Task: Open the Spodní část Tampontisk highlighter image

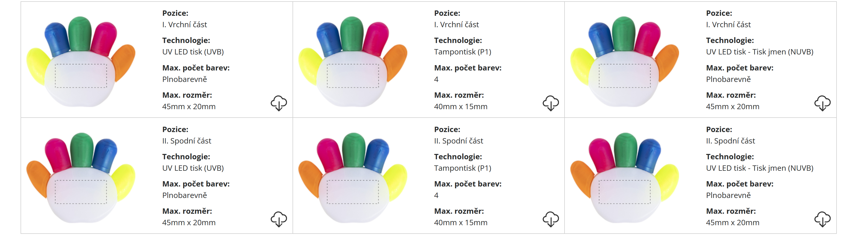Action: [353, 178]
